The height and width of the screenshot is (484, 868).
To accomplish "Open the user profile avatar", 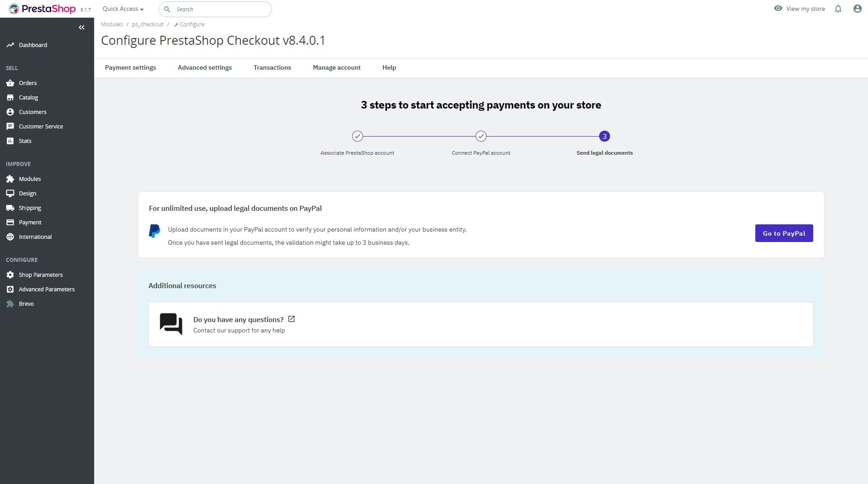I will click(x=857, y=9).
